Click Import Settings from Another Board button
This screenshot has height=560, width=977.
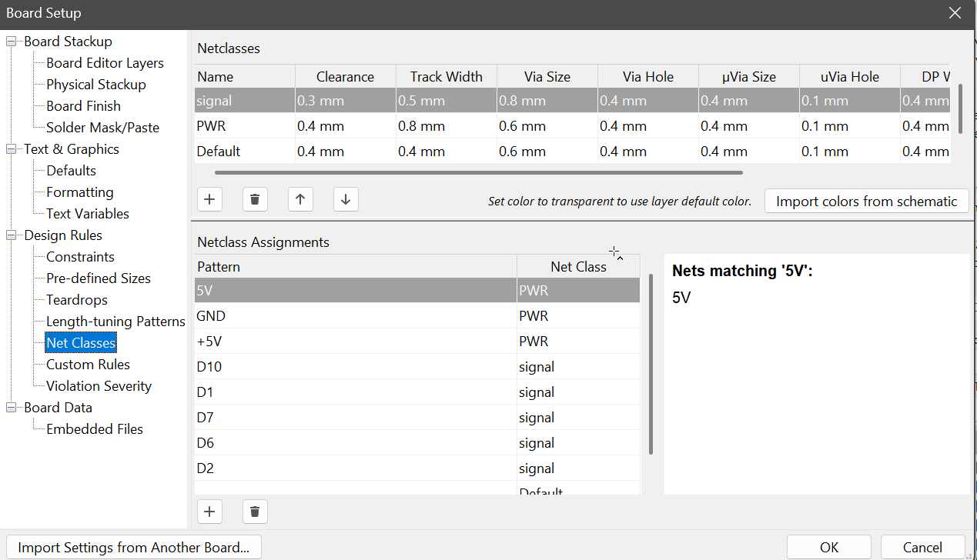tap(133, 548)
